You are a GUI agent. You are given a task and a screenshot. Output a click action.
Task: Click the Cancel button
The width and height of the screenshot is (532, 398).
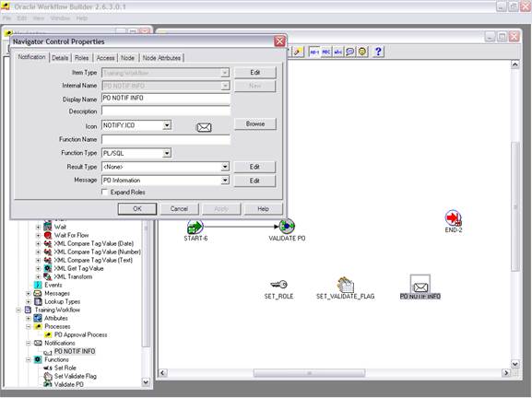coord(179,209)
